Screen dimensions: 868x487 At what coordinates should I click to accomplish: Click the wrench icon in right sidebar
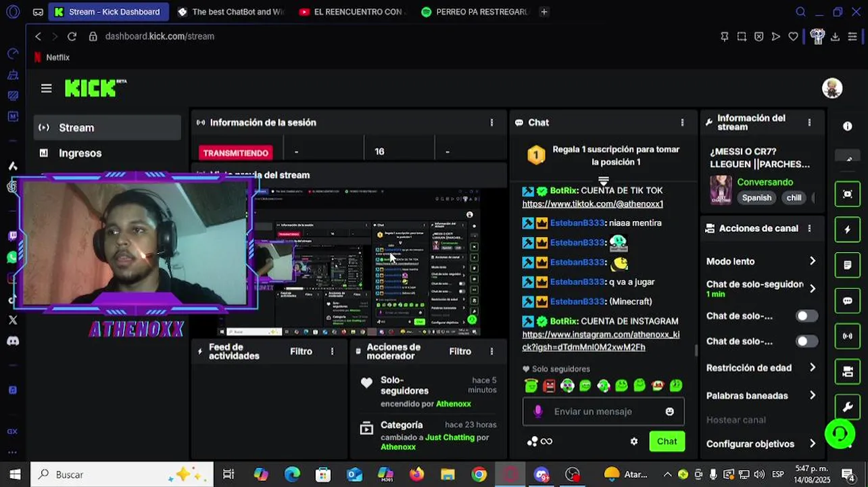(848, 407)
